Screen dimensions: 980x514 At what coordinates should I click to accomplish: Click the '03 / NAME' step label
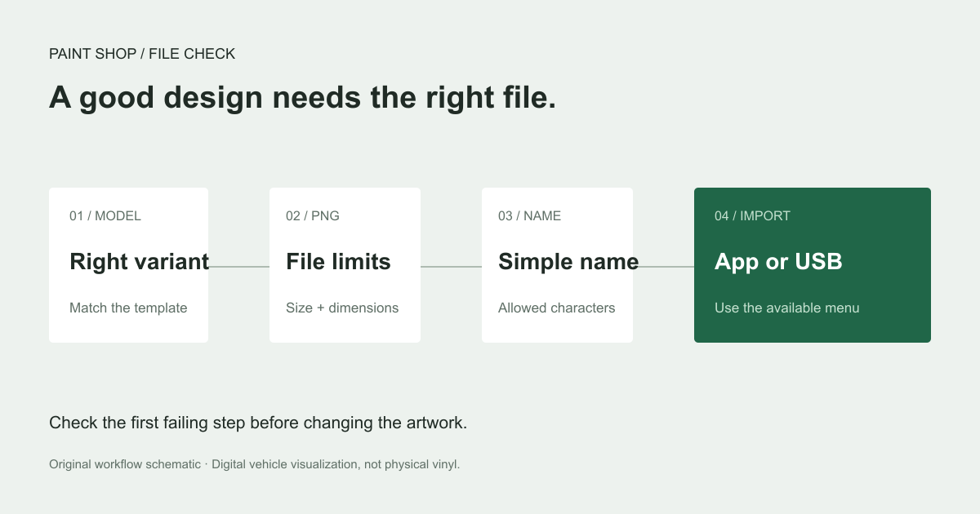(x=530, y=216)
